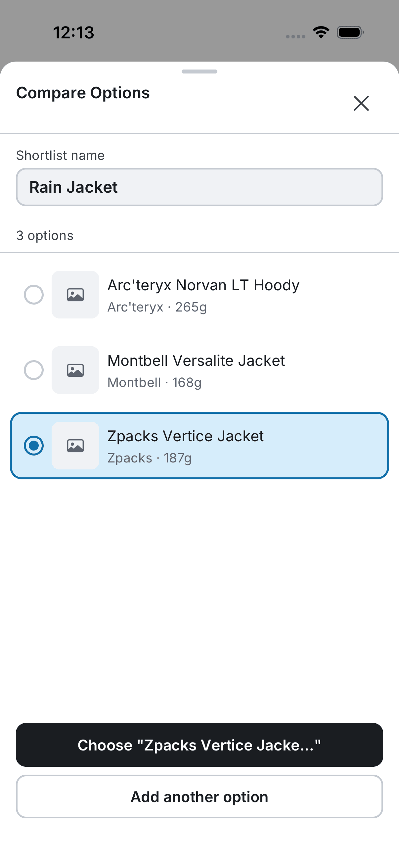Click the selected Zpacks Vertice Jacket radio button
This screenshot has width=399, height=868.
tap(34, 446)
